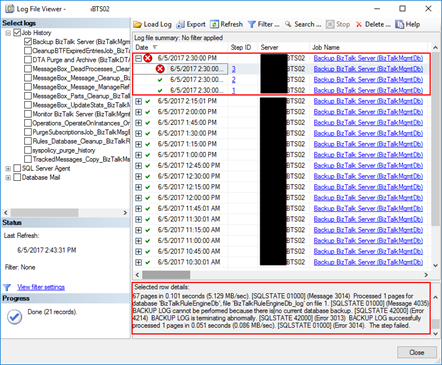The width and height of the screenshot is (442, 365).
Task: Click the Export toolbar icon
Action: click(180, 24)
